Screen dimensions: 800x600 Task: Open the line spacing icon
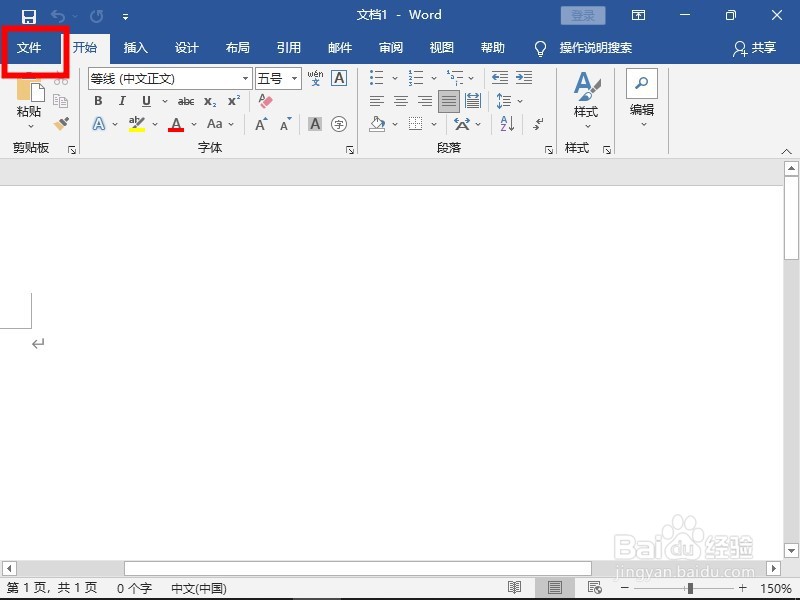point(504,101)
